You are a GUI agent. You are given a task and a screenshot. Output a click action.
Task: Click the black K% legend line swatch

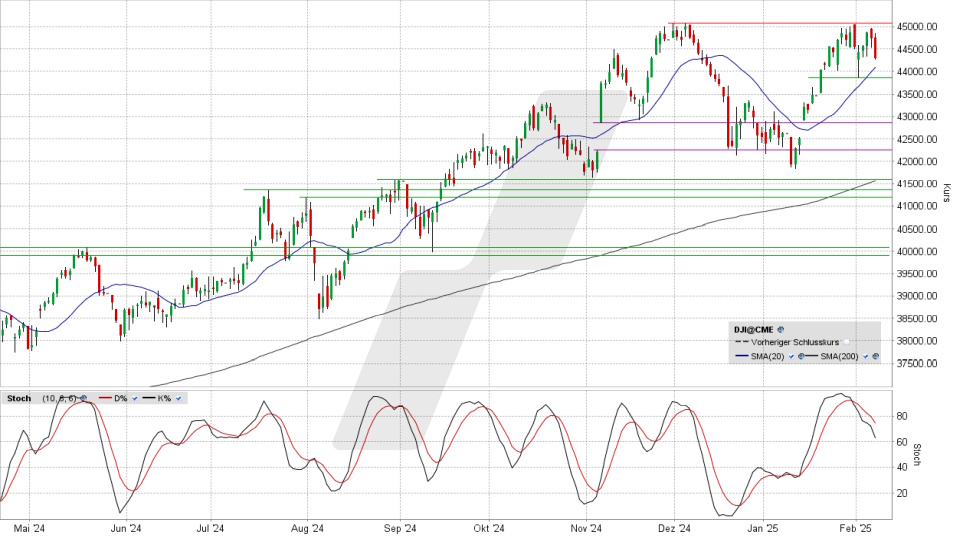point(149,398)
